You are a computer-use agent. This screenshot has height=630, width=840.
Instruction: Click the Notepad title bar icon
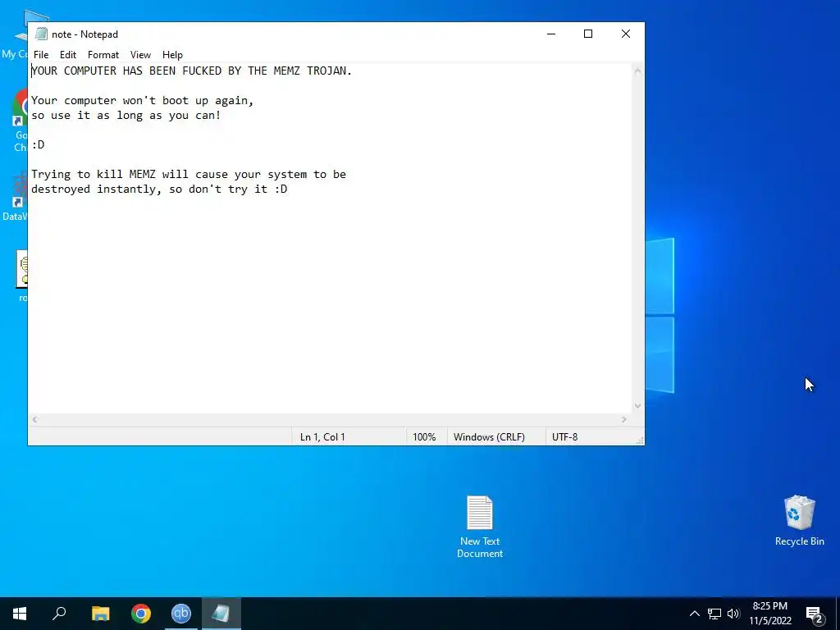tap(41, 34)
